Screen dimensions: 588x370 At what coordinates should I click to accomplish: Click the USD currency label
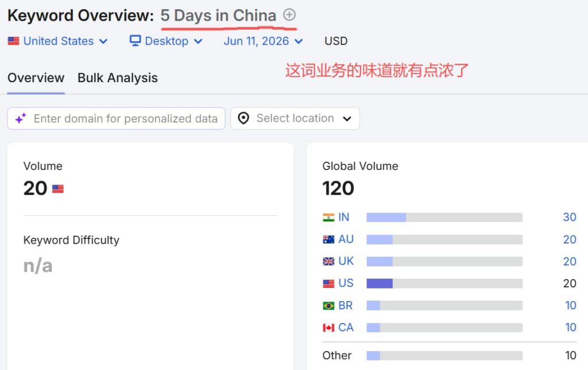[336, 41]
